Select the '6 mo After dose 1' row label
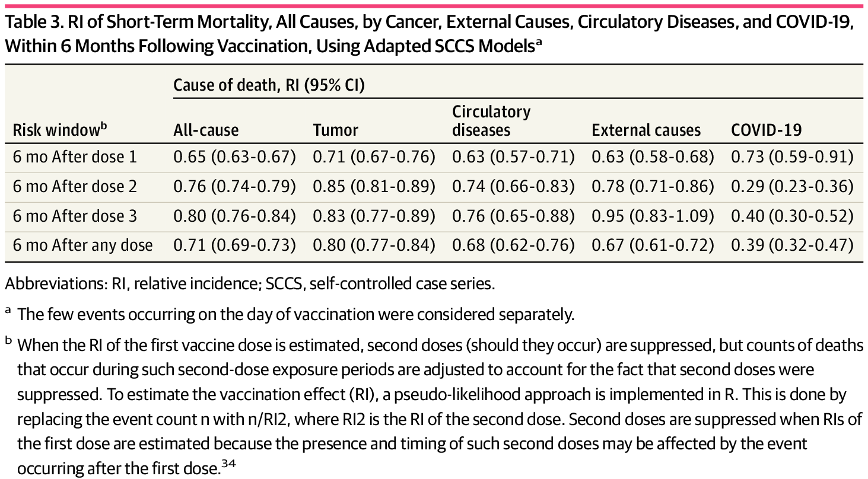Screen dimensions: 868x479 pyautogui.click(x=75, y=157)
